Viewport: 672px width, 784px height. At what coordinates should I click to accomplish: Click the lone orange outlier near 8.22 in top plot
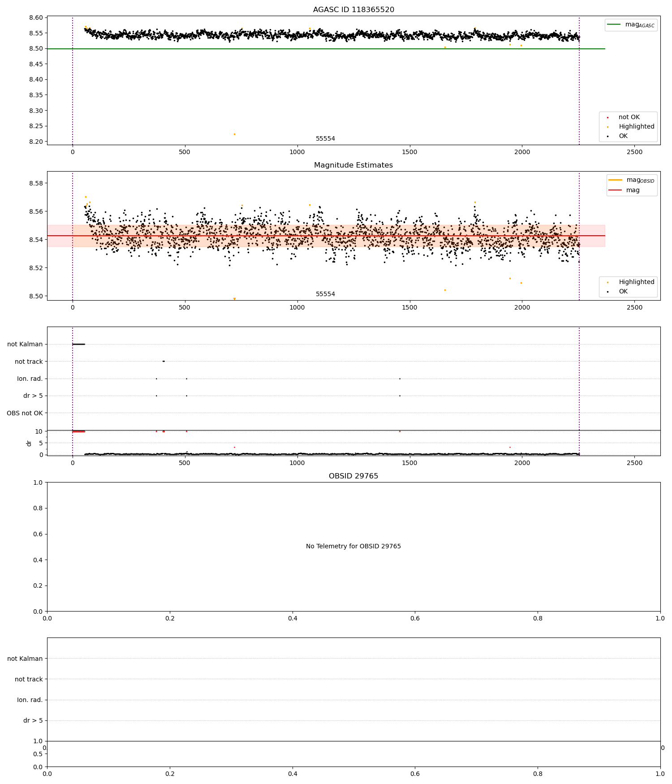point(234,134)
